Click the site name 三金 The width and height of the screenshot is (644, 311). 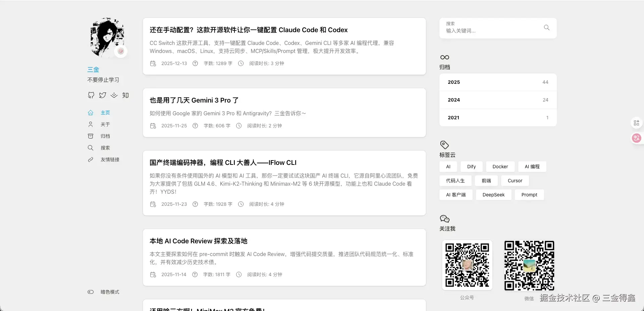click(x=93, y=70)
